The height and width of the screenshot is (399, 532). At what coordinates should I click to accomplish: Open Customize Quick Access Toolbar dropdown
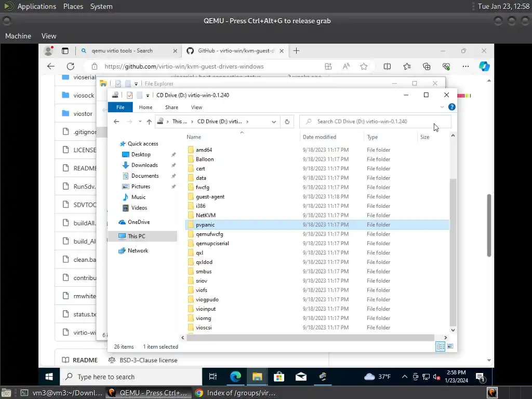click(148, 96)
